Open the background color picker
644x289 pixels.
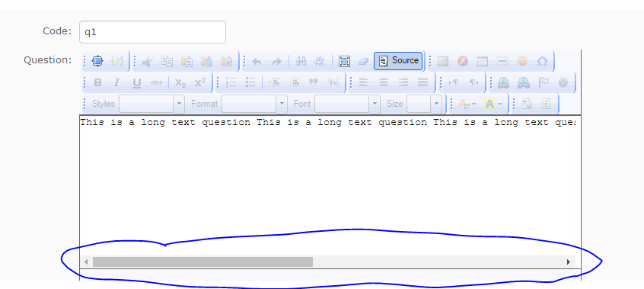coord(493,104)
